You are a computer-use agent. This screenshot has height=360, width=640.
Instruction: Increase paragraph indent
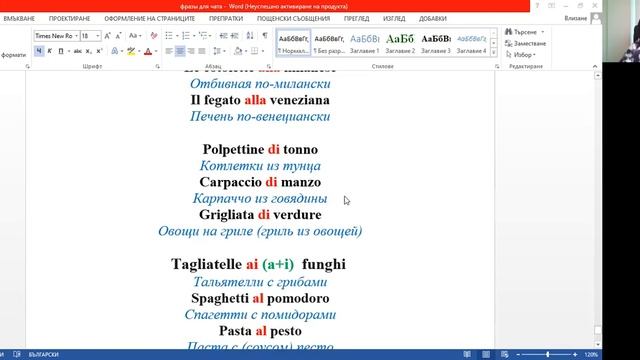235,36
